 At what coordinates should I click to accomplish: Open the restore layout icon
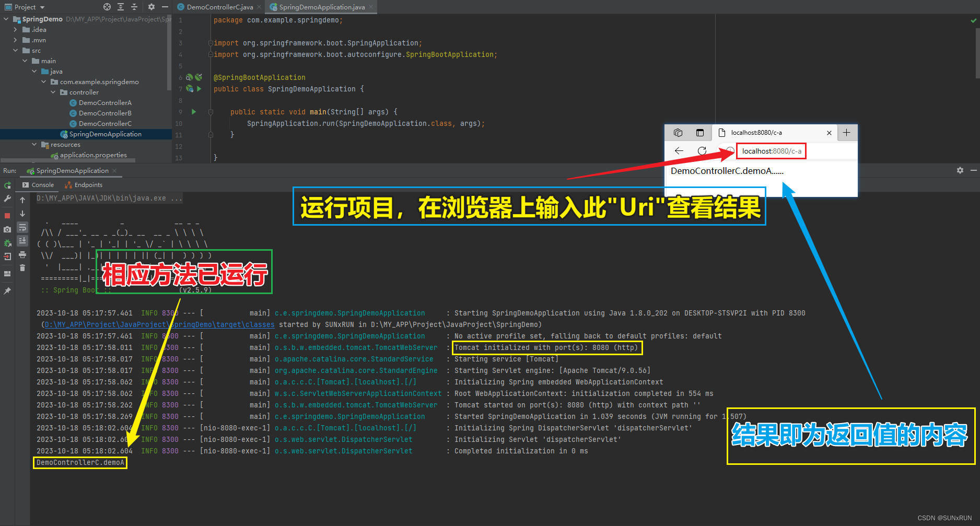(x=7, y=273)
